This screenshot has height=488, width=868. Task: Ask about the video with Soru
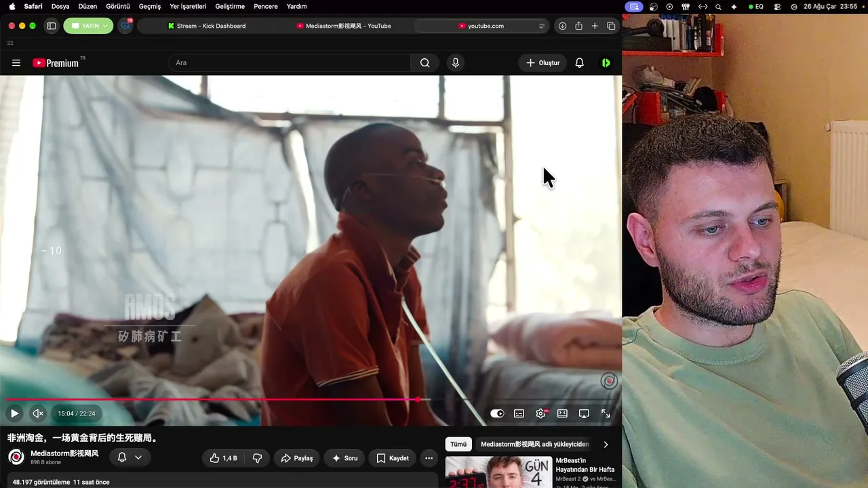tap(344, 458)
